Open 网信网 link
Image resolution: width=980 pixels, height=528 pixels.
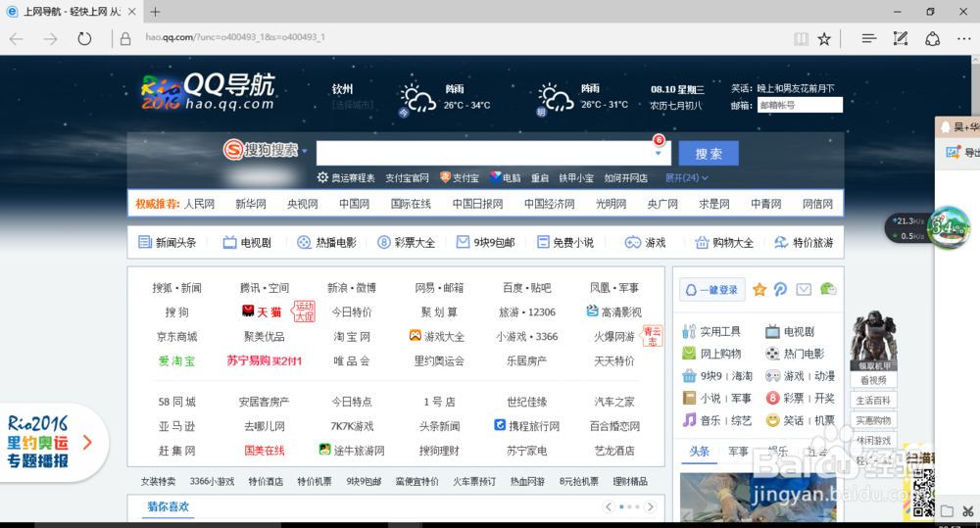coord(817,204)
